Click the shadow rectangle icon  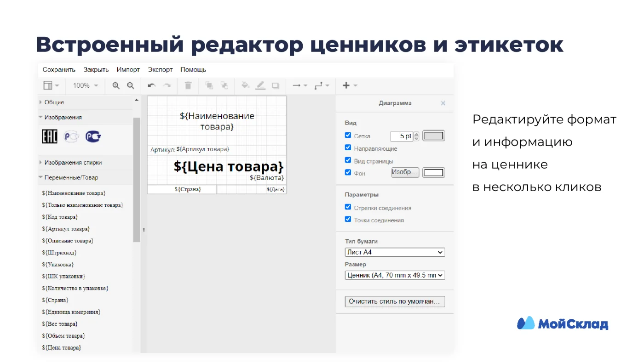[276, 85]
